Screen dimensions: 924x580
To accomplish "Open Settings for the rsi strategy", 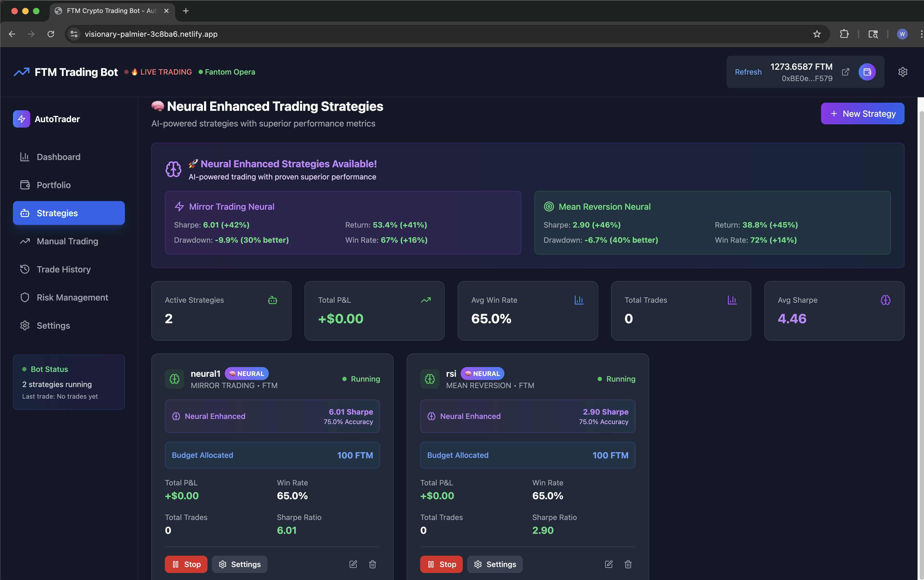I will pyautogui.click(x=495, y=564).
